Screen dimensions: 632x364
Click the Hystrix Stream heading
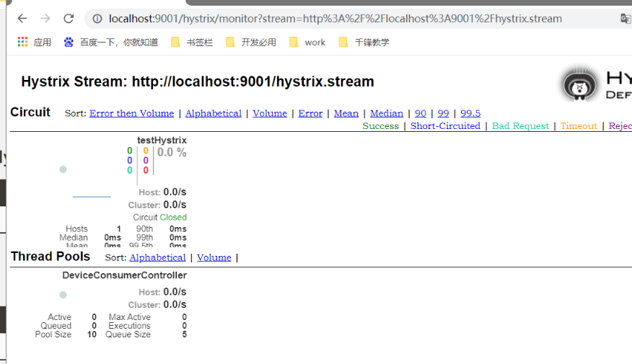[198, 81]
